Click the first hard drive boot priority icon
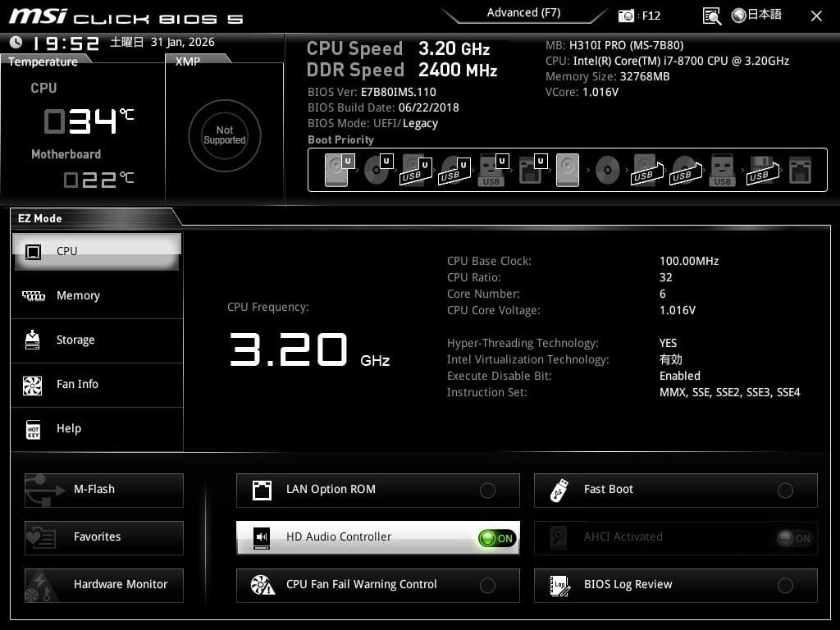840x630 pixels. (336, 171)
